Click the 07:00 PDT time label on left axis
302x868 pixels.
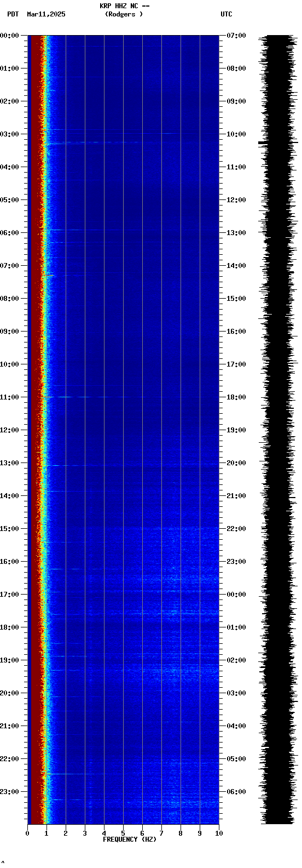coord(9,266)
